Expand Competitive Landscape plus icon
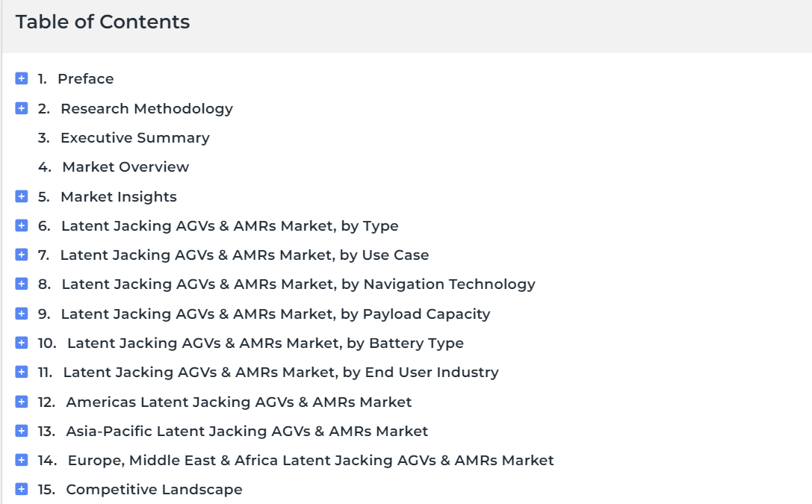 [21, 489]
